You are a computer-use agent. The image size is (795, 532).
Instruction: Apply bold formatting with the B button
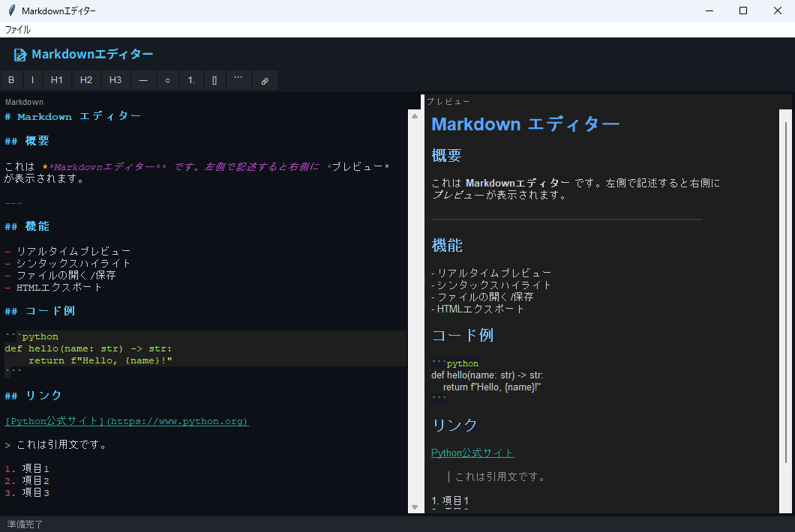coord(11,80)
